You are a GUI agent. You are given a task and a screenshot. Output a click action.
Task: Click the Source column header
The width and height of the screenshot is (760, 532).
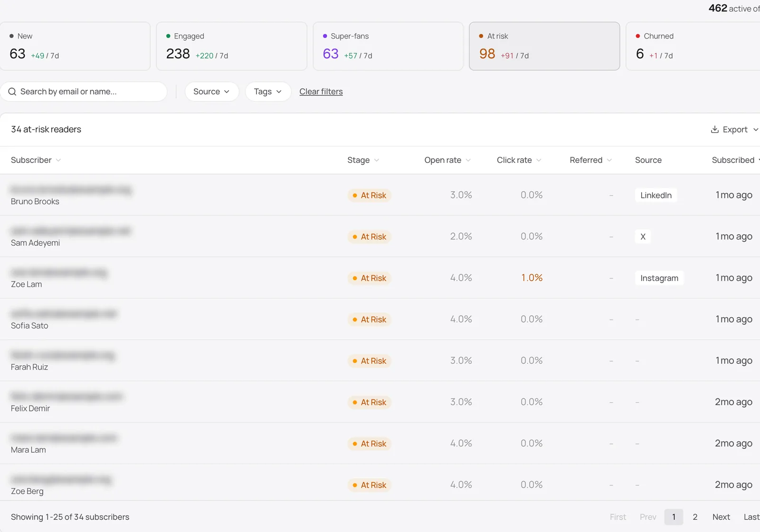point(648,160)
